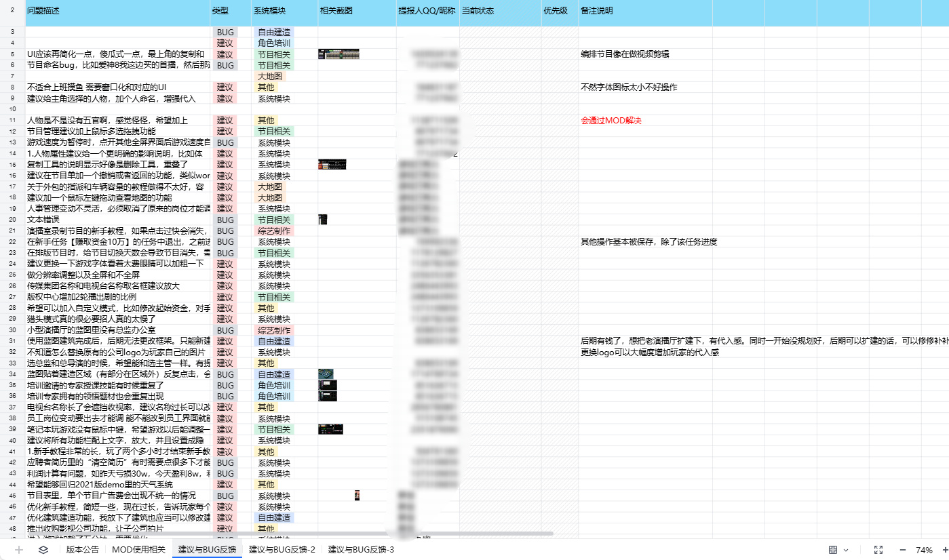Click the 提报人QQ/昵称 header cell
The image size is (949, 560).
(427, 11)
